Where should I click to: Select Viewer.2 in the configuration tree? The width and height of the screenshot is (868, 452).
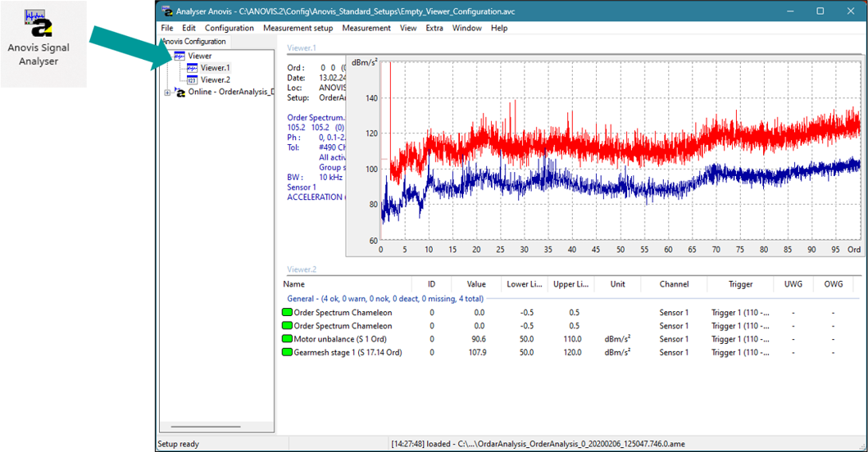tap(215, 80)
